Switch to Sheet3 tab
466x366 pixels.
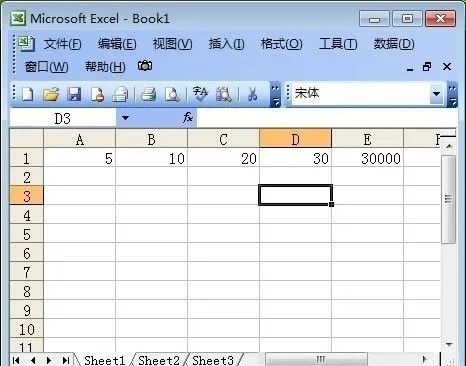[213, 360]
